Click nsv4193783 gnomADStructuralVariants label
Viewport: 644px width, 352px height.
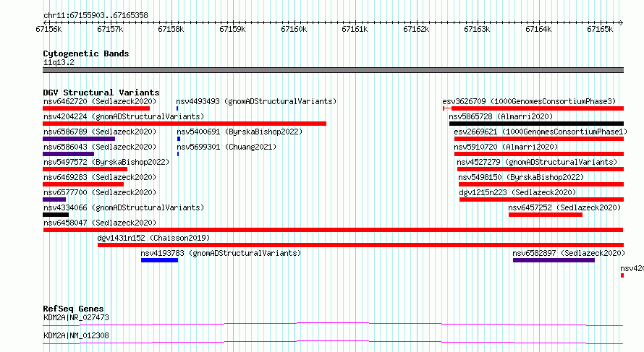pos(221,253)
